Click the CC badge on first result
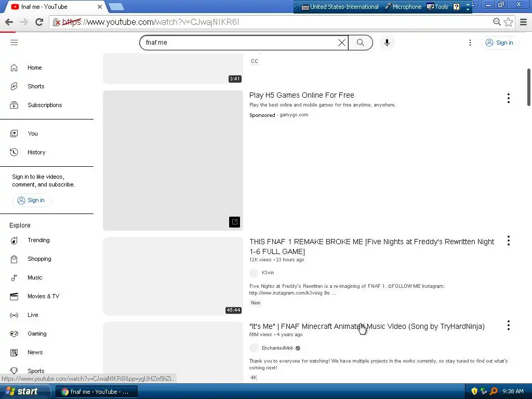The width and height of the screenshot is (532, 399). [255, 61]
